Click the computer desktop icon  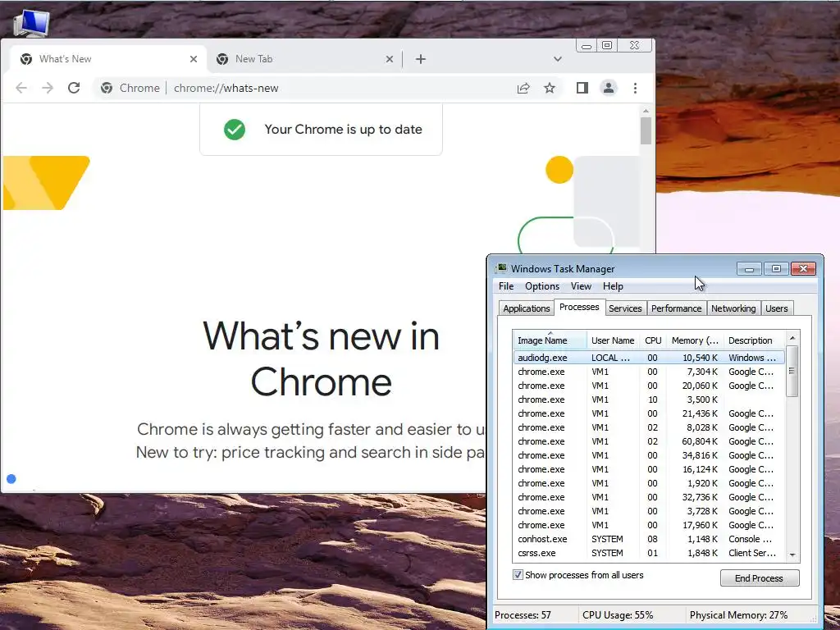click(31, 24)
